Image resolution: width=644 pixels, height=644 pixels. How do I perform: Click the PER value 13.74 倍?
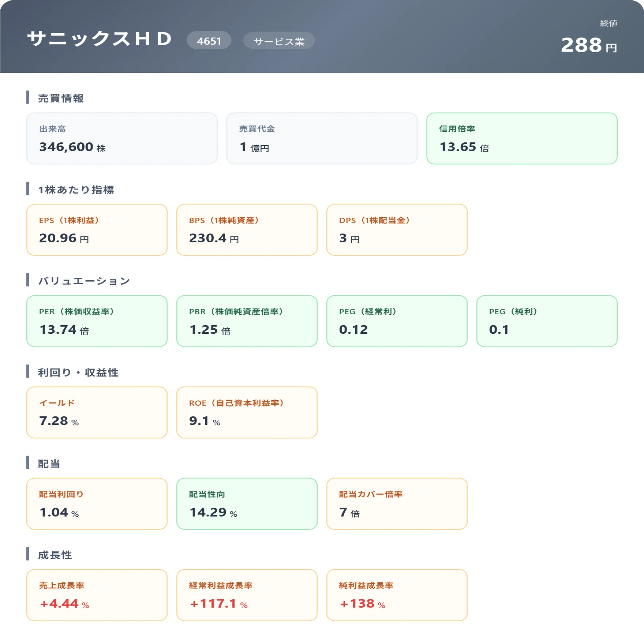(x=64, y=330)
